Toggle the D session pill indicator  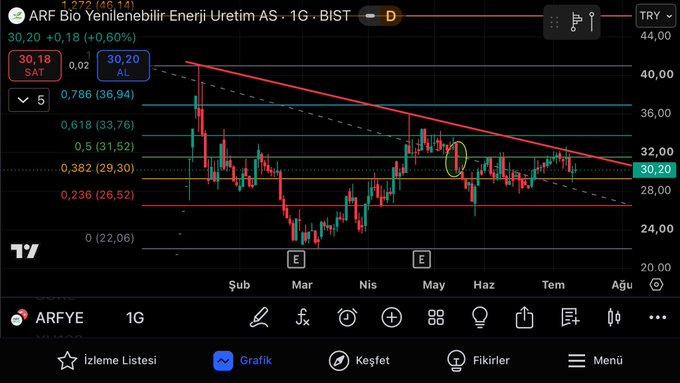point(381,16)
